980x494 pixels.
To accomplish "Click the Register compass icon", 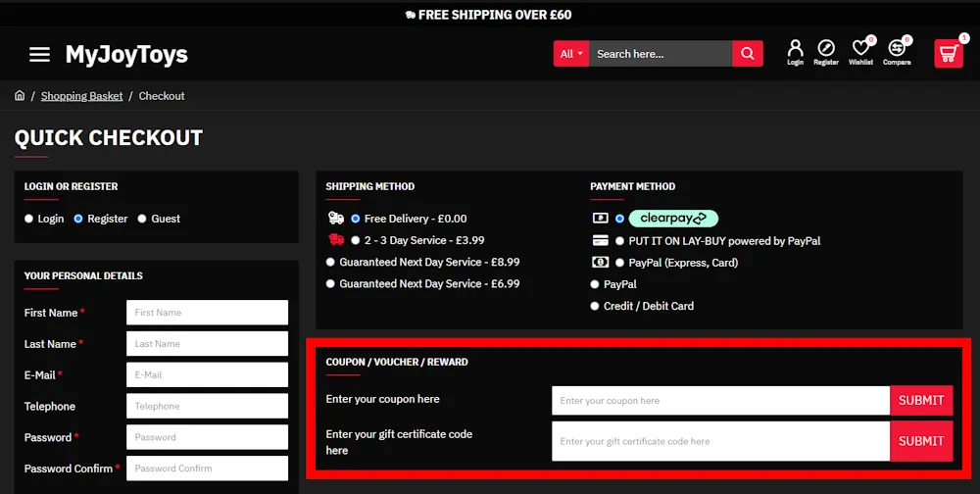I will [x=825, y=53].
